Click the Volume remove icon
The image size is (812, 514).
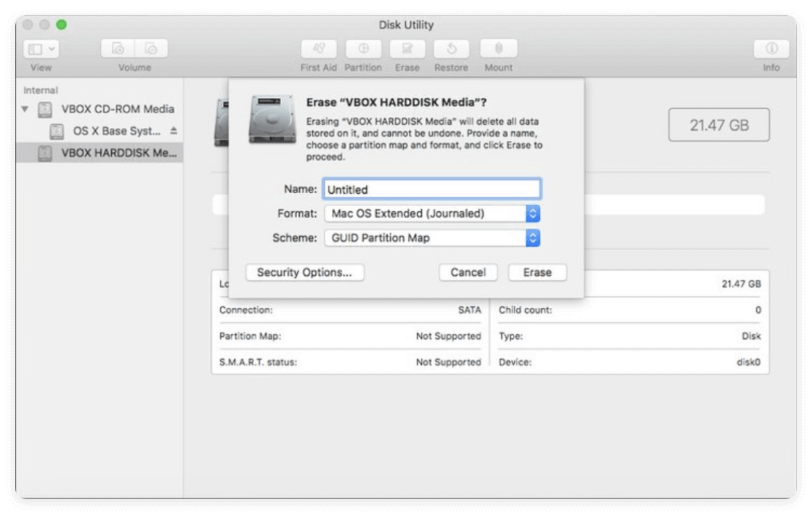click(150, 49)
